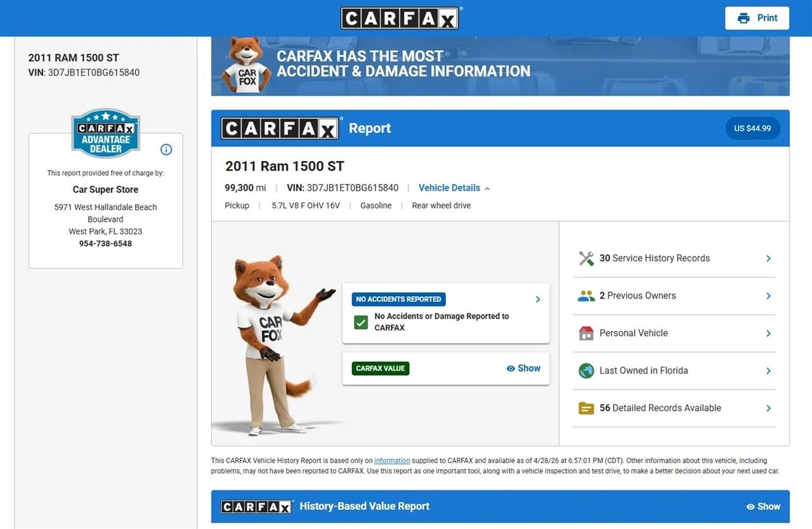Open 2 Previous Owners row
812x529 pixels.
[674, 296]
